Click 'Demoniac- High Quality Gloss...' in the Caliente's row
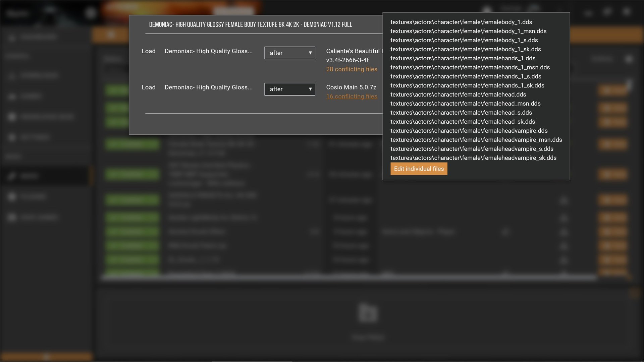This screenshot has height=362, width=644. point(208,51)
